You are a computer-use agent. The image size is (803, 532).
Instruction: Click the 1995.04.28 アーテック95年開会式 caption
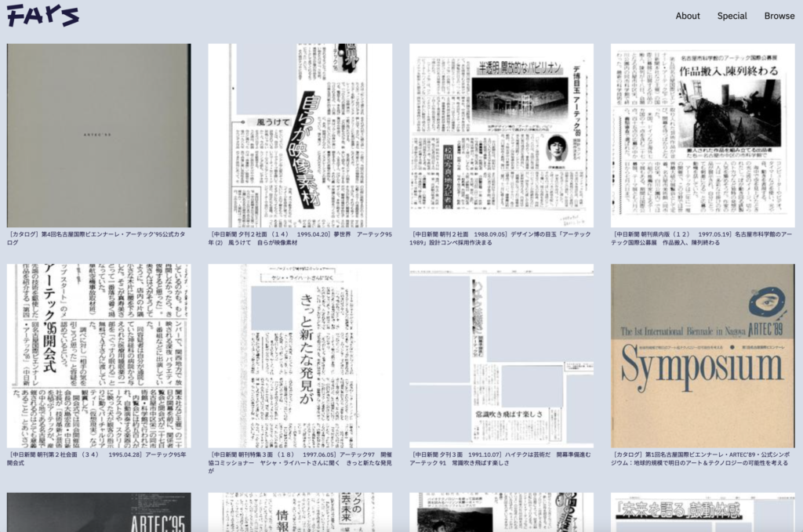(96, 458)
